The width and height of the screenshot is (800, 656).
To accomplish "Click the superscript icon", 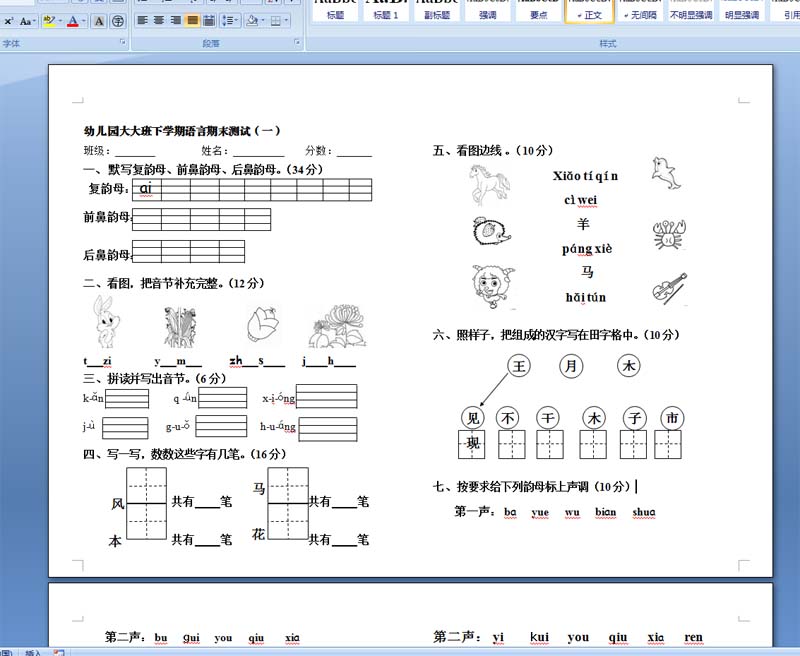I will point(9,21).
